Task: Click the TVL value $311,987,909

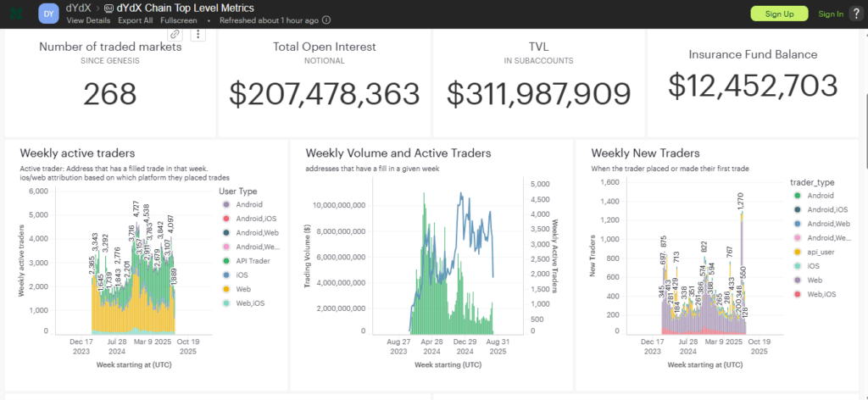Action: (x=538, y=93)
